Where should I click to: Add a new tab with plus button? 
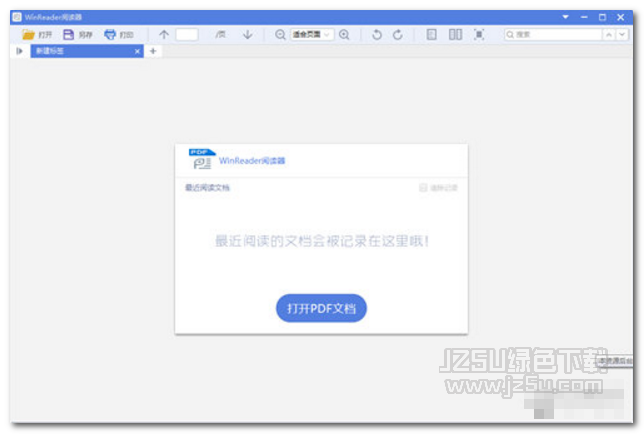[x=153, y=51]
